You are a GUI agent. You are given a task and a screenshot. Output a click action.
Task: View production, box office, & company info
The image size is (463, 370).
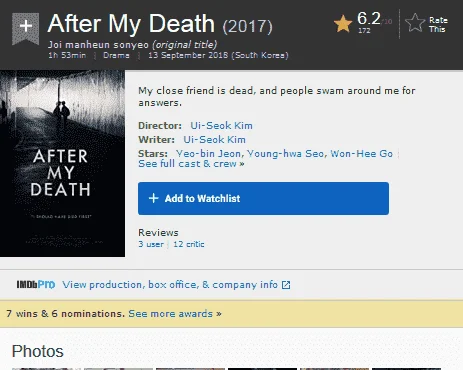point(170,285)
